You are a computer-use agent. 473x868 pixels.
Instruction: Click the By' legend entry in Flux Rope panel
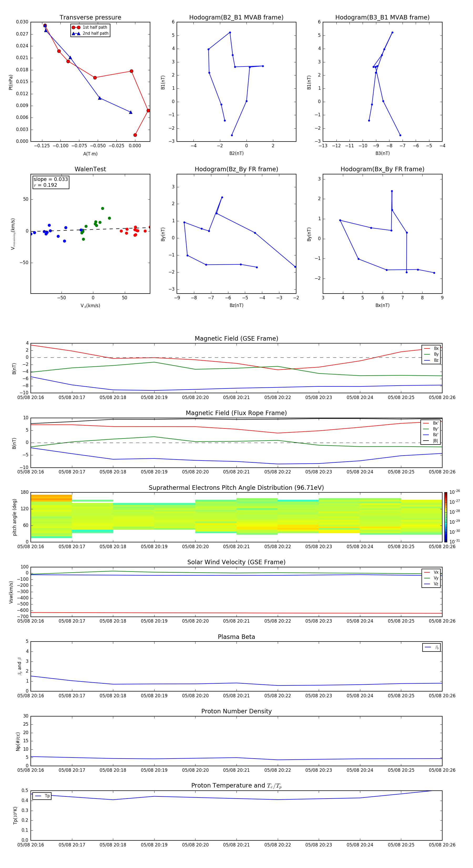(431, 429)
